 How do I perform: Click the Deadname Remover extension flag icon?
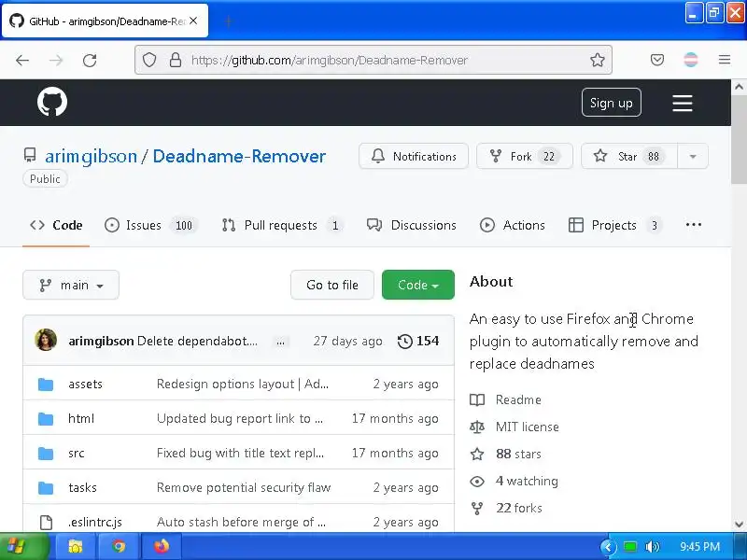691,60
